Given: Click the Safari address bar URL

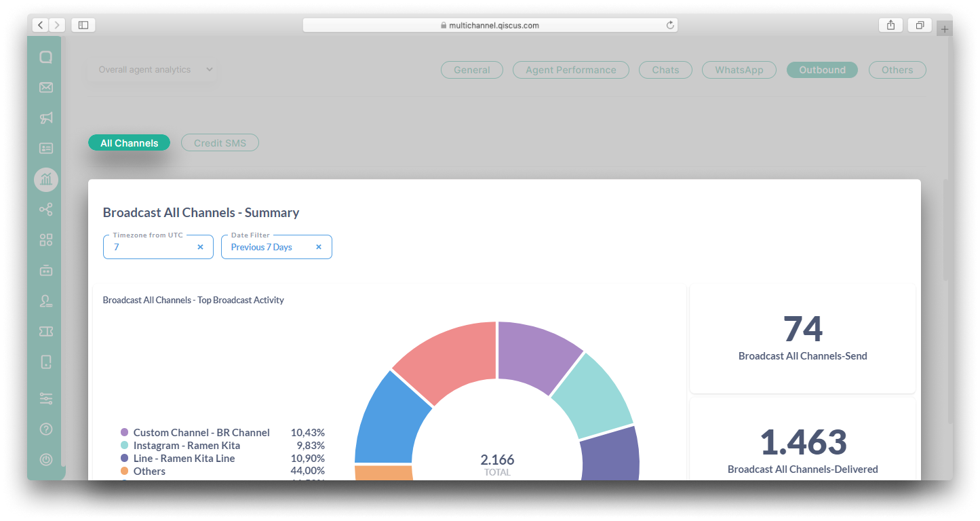Looking at the screenshot, I should (490, 25).
